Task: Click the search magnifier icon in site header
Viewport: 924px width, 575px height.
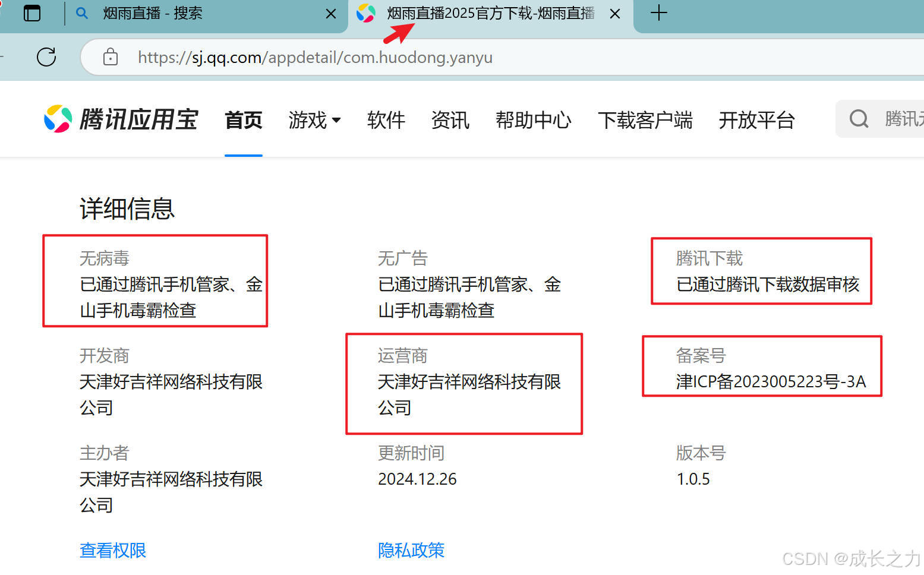Action: coord(859,119)
